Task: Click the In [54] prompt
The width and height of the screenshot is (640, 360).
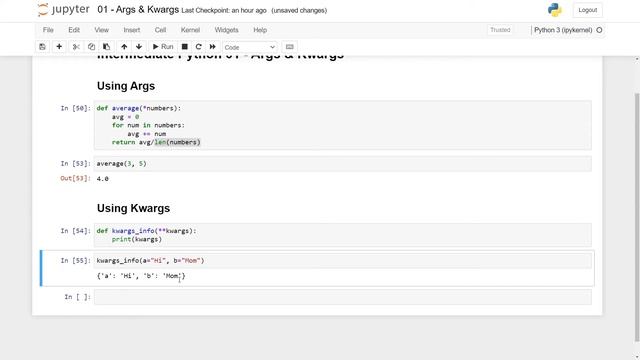Action: click(76, 231)
